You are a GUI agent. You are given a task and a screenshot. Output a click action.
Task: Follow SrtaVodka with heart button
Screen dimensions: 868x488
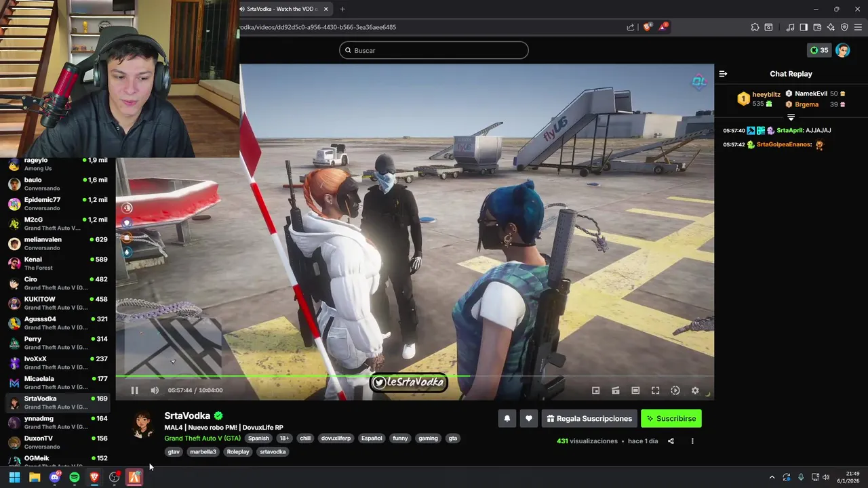click(529, 419)
